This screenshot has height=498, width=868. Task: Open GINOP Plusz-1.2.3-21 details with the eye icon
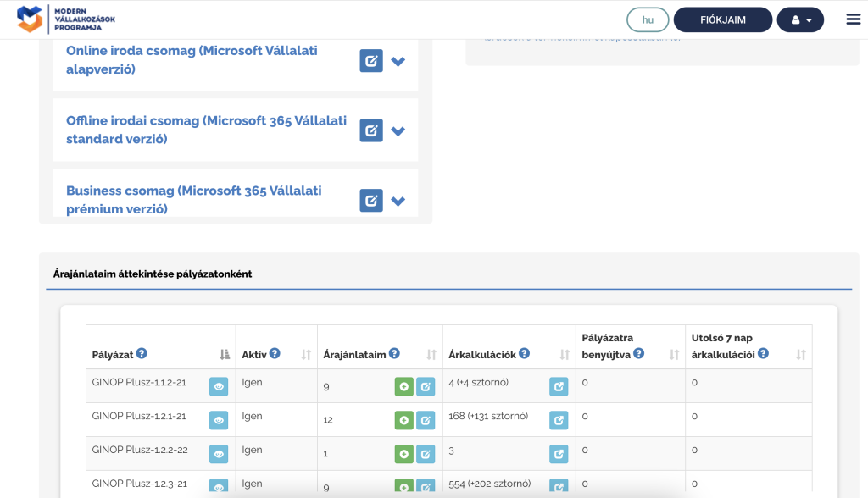coord(219,484)
